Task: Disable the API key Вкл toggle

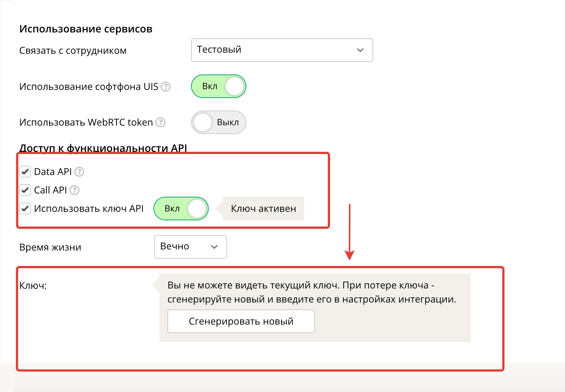Action: [x=181, y=209]
